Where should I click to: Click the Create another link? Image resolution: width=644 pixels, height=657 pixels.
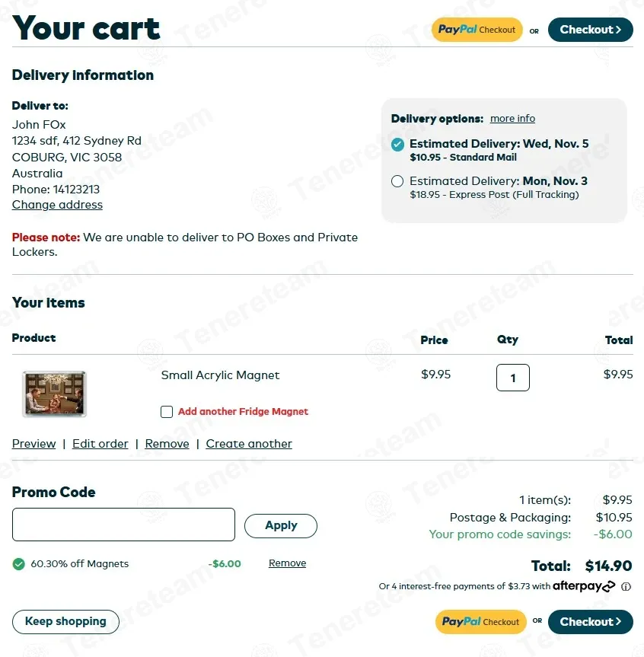click(x=249, y=444)
